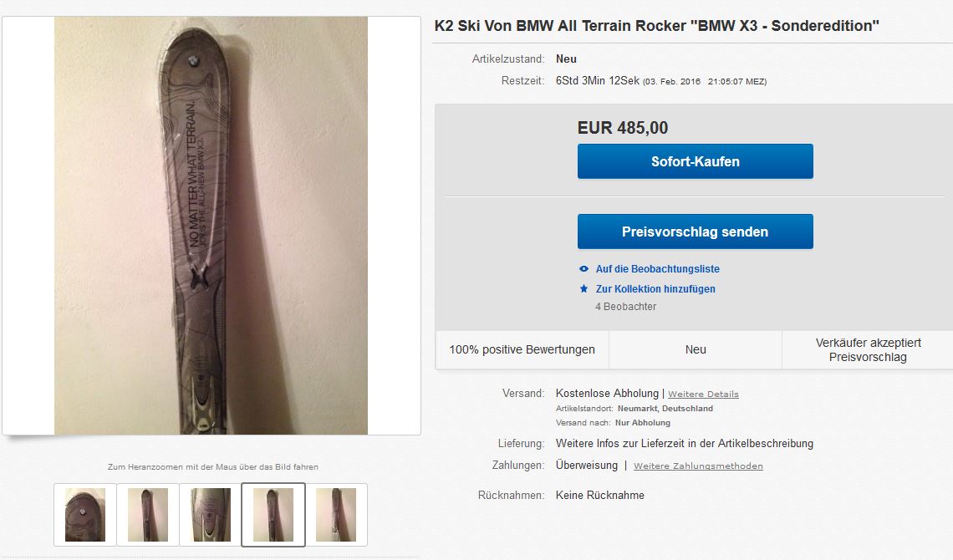
Task: Open the Weitere Zahlungsmethoden link
Action: pyautogui.click(x=698, y=466)
